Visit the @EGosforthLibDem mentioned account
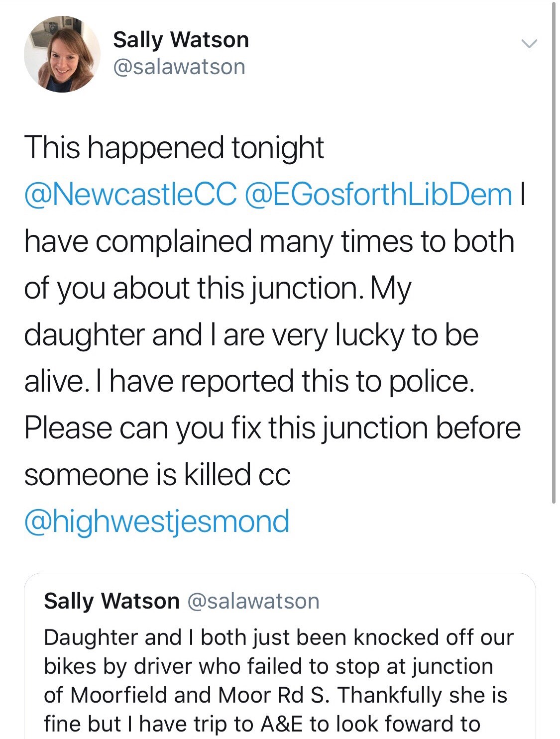560x739 pixels. tap(378, 194)
